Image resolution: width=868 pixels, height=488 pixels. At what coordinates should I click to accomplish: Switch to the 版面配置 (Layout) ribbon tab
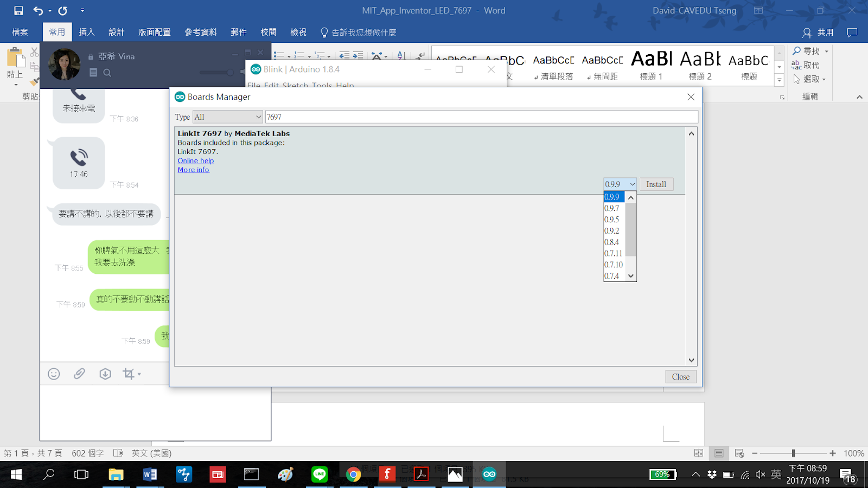point(155,33)
